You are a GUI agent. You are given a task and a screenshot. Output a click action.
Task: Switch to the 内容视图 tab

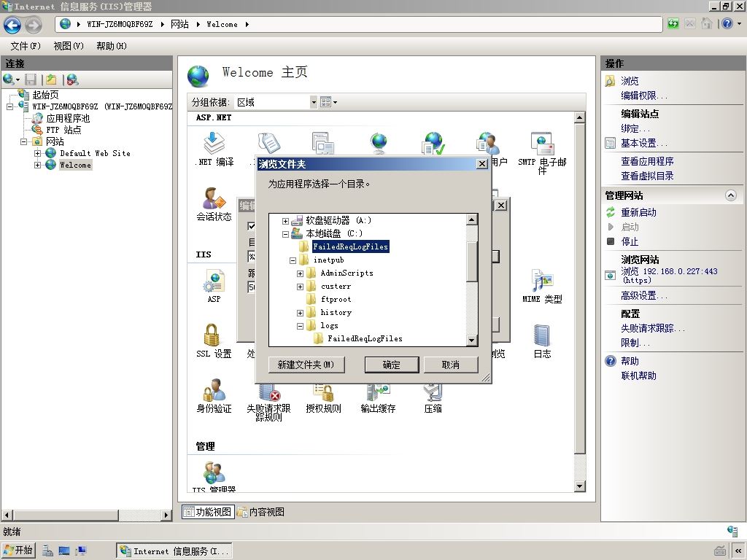261,512
